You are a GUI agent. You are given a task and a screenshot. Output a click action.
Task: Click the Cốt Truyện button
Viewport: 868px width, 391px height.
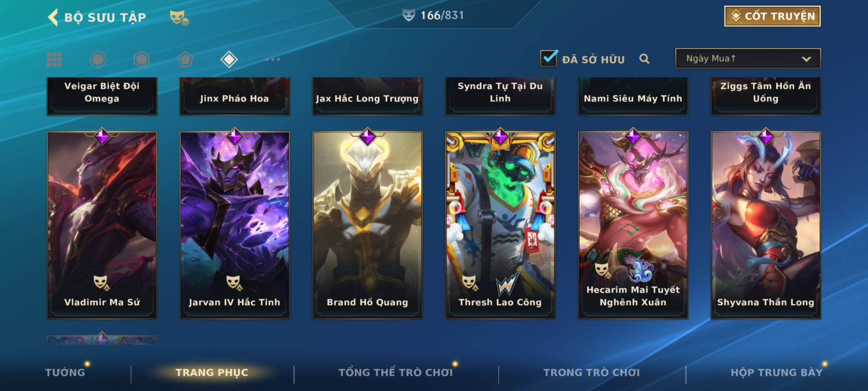tap(772, 16)
